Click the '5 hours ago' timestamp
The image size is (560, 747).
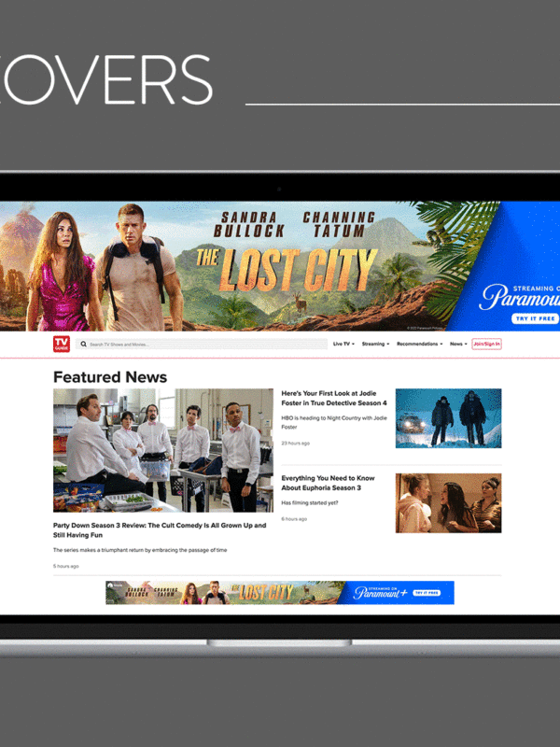point(65,566)
